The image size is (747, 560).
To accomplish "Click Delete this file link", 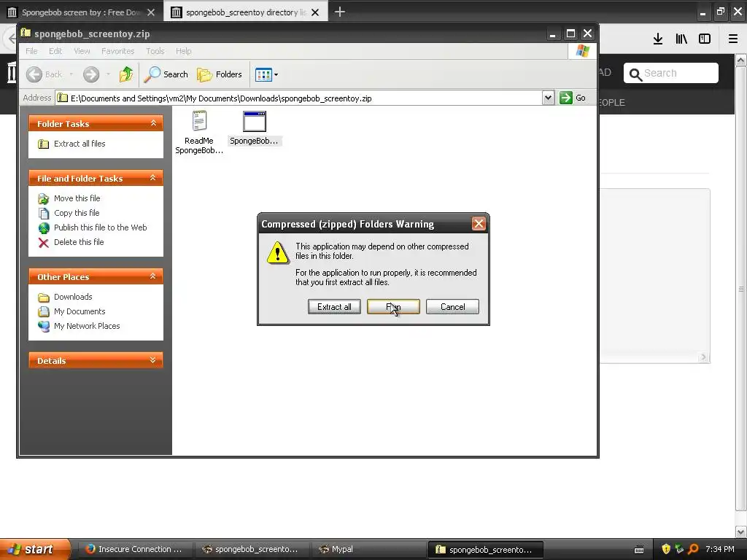I will point(79,242).
